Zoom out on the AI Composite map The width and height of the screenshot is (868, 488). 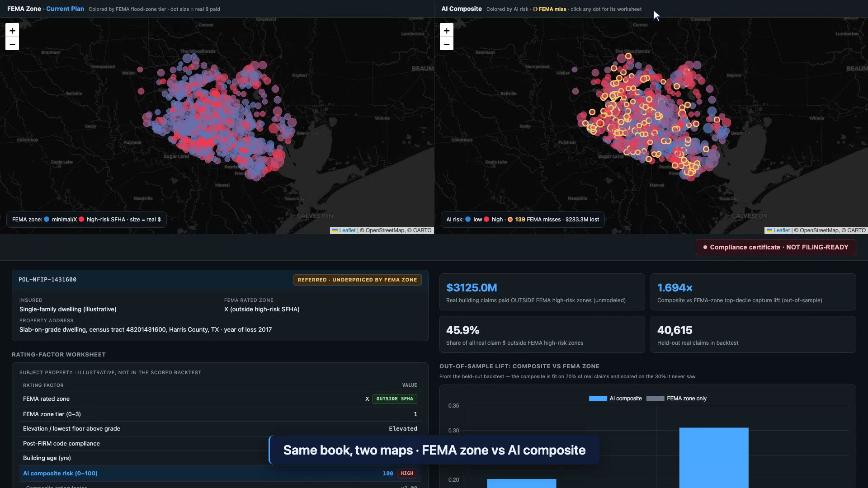pyautogui.click(x=446, y=44)
